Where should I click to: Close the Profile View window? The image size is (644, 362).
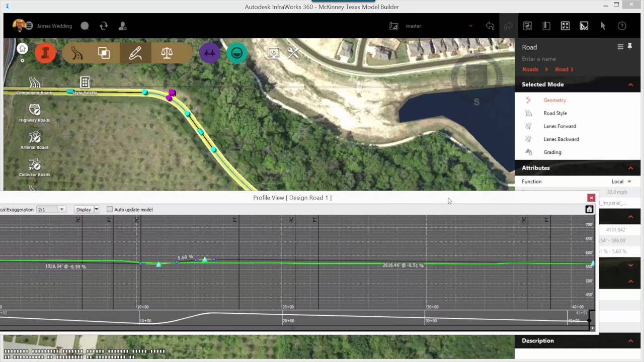coord(591,198)
